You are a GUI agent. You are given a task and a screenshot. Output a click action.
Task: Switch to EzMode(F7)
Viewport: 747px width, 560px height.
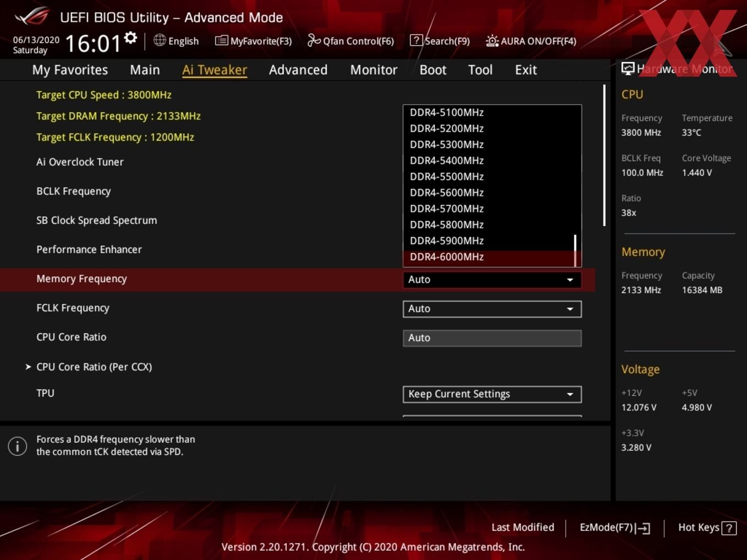pyautogui.click(x=615, y=528)
